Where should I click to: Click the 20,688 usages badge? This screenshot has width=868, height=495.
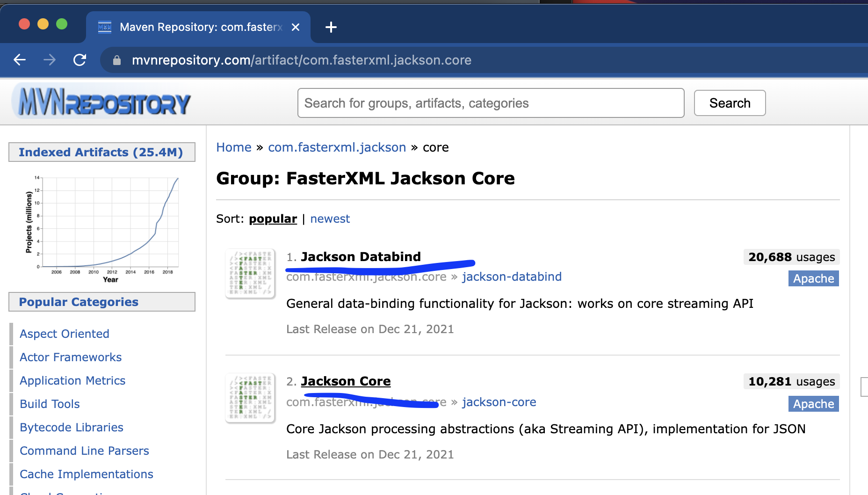tap(792, 257)
